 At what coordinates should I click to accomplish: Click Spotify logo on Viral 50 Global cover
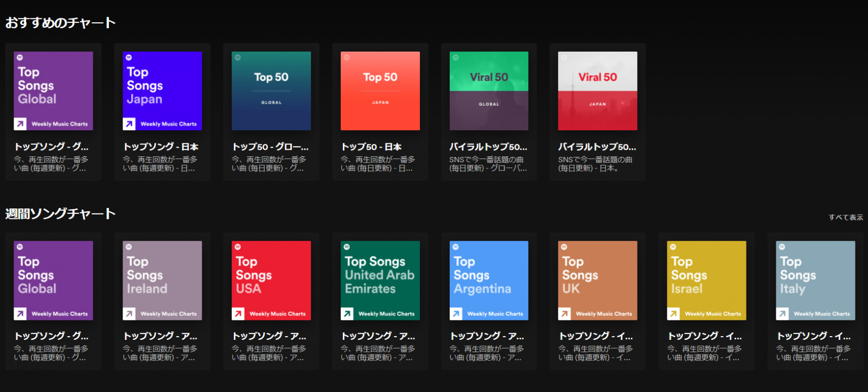click(456, 57)
